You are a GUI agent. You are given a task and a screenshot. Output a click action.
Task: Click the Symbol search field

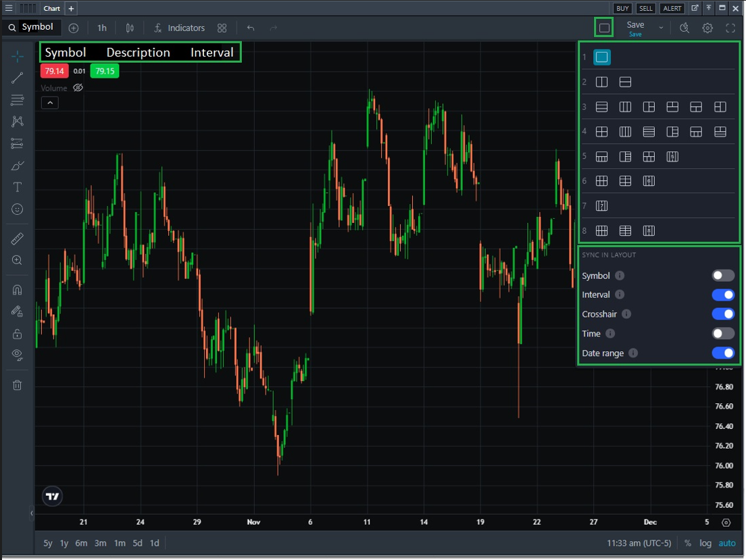(31, 28)
